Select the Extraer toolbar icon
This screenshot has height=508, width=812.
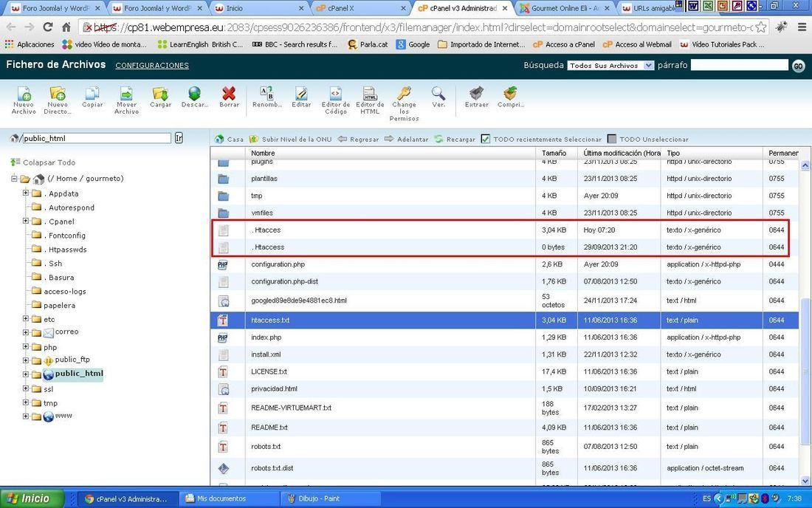pos(476,93)
